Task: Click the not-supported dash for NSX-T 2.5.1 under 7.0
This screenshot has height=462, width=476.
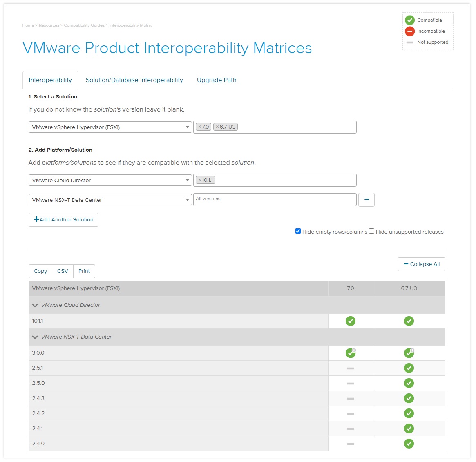Action: pos(351,368)
